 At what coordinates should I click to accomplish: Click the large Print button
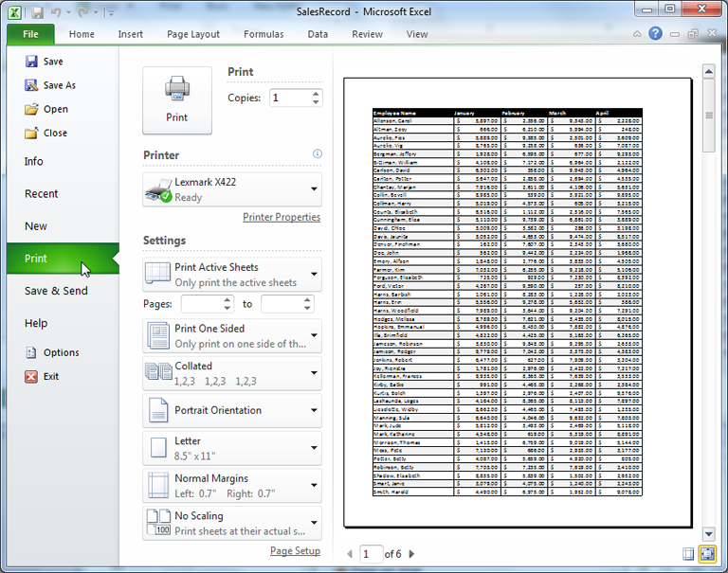point(176,100)
